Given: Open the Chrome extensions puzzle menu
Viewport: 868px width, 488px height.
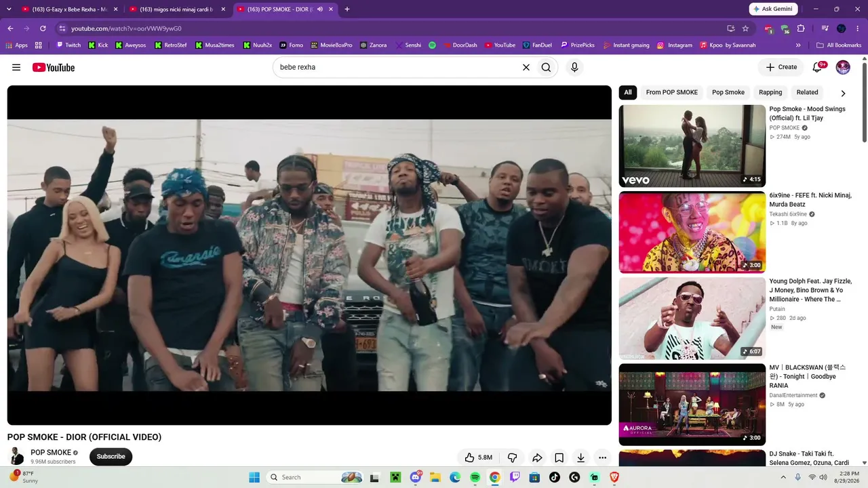Looking at the screenshot, I should point(801,28).
